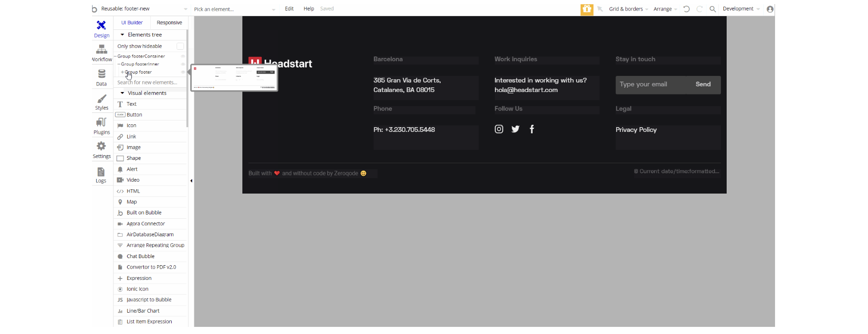
Task: Open the user account avatar menu
Action: 770,9
